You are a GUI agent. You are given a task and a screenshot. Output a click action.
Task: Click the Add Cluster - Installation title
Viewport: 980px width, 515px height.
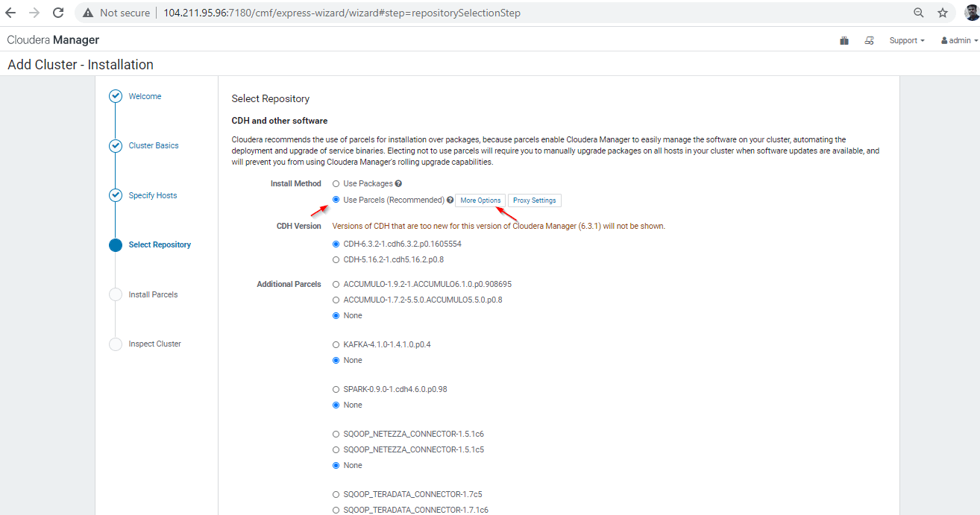(81, 65)
